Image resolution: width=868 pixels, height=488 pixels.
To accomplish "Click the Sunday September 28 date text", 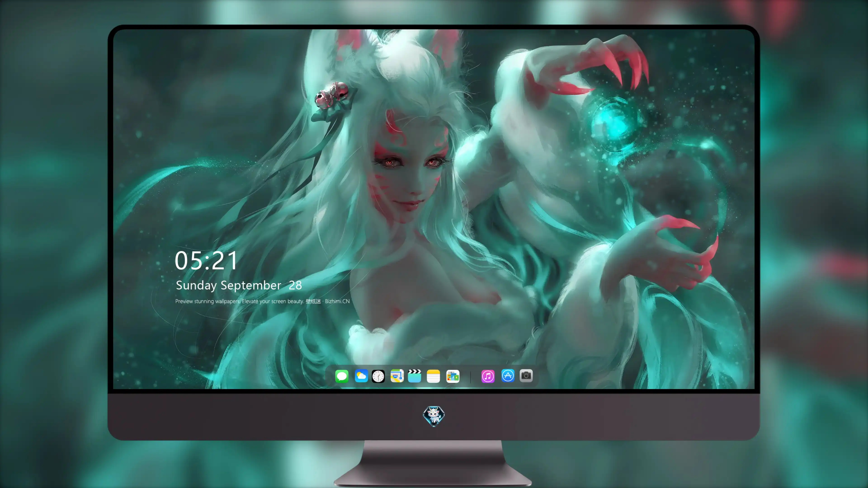I will pos(238,285).
